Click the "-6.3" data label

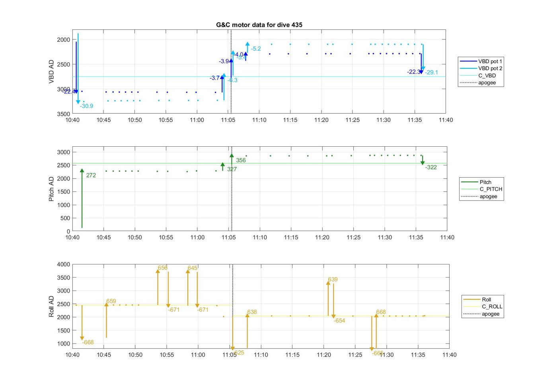coord(232,80)
